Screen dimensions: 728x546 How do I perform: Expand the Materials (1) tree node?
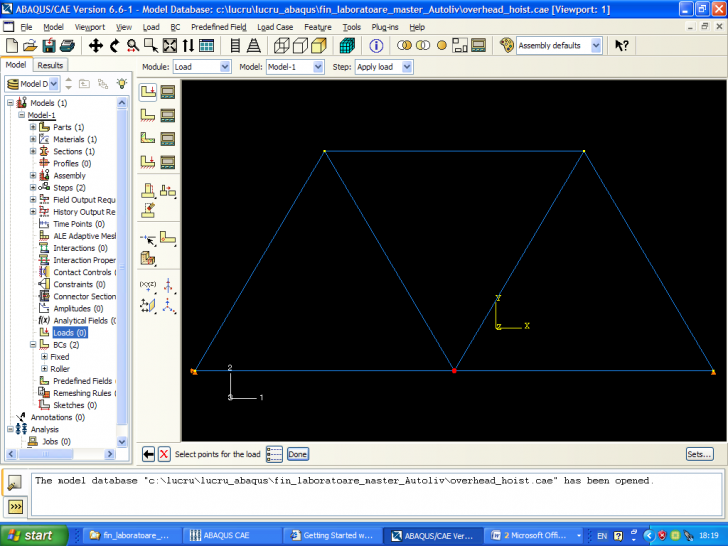(33, 139)
